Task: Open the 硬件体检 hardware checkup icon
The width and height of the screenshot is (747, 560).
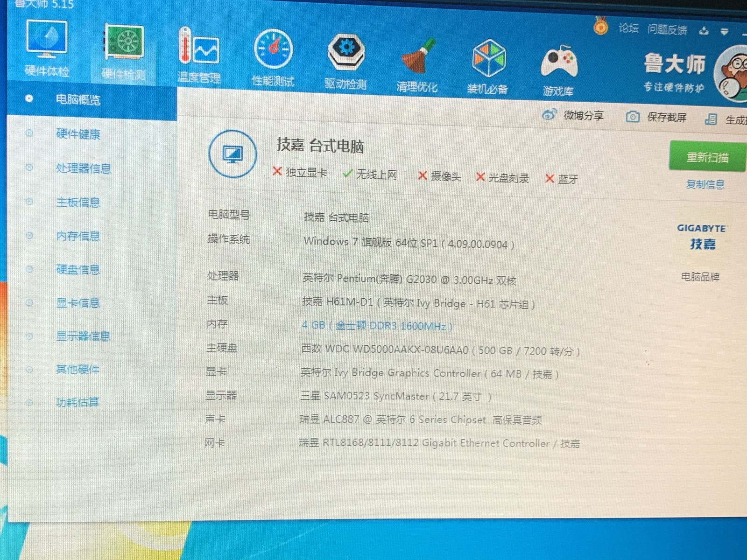Action: tap(47, 48)
